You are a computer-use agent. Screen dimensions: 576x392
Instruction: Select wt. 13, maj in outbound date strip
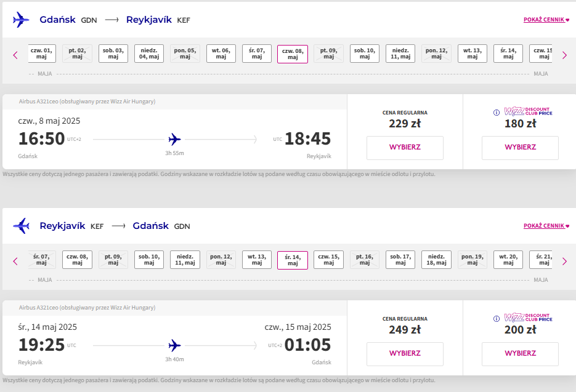click(x=473, y=54)
